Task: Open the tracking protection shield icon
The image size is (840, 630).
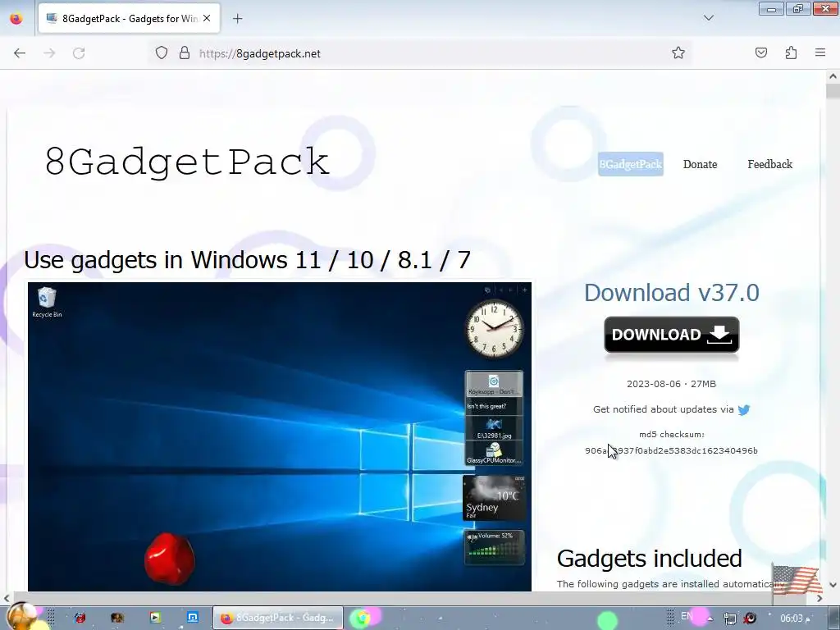Action: click(162, 53)
